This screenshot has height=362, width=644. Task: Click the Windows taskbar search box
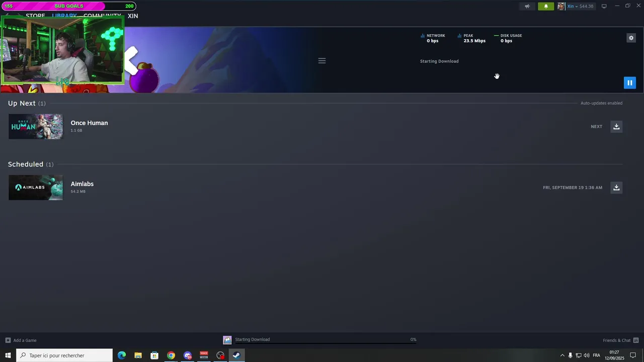click(x=64, y=355)
